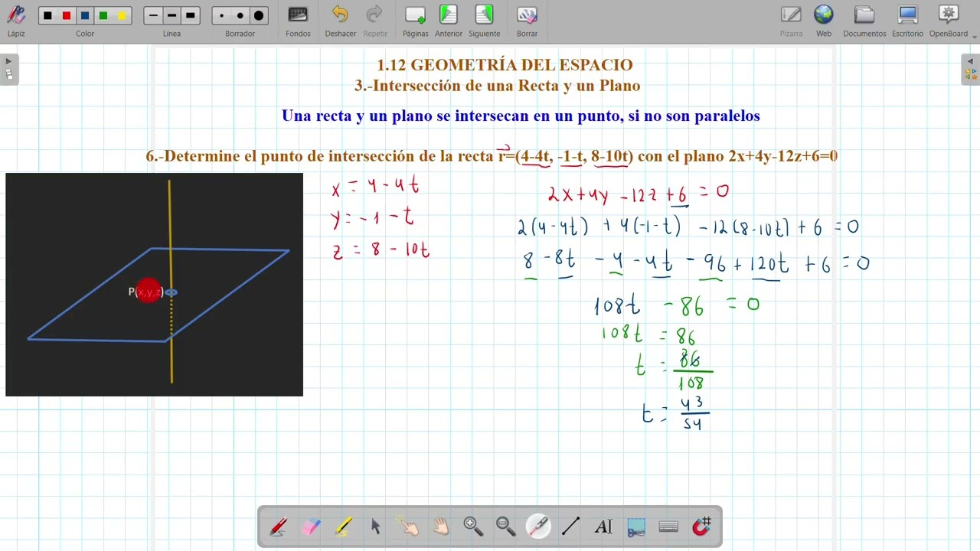Open the virtual keyboard
The width and height of the screenshot is (980, 551).
point(668,527)
